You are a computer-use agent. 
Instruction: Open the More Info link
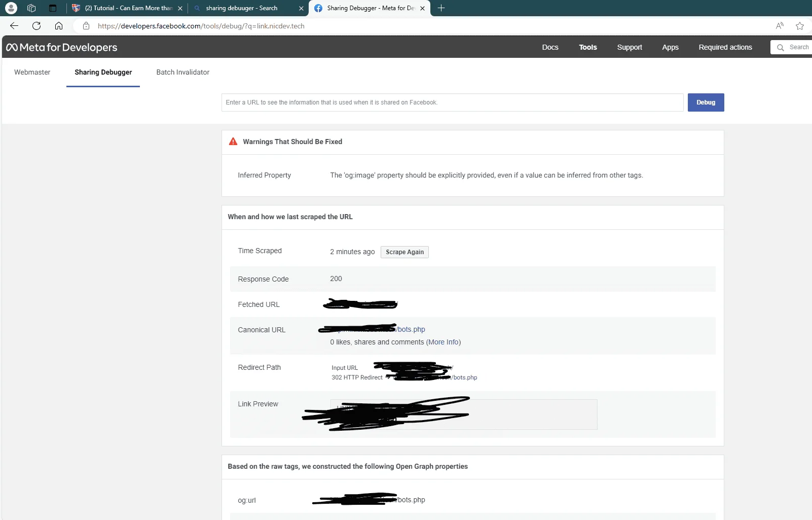pyautogui.click(x=444, y=342)
